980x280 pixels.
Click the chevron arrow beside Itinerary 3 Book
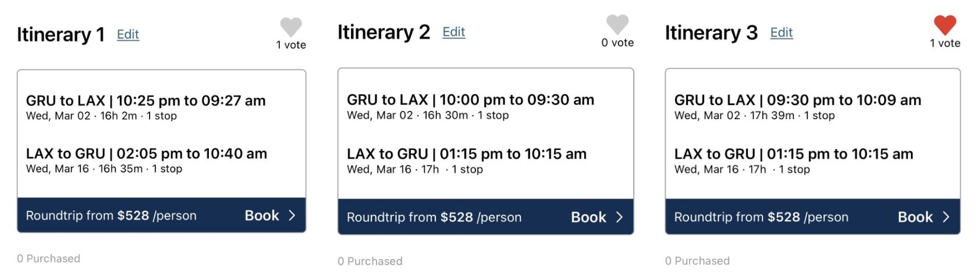point(946,217)
